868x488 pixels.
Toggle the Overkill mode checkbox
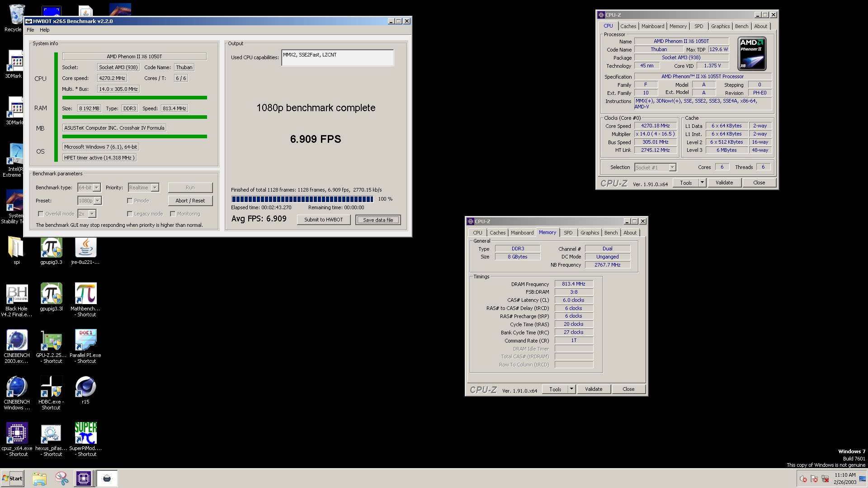[41, 214]
